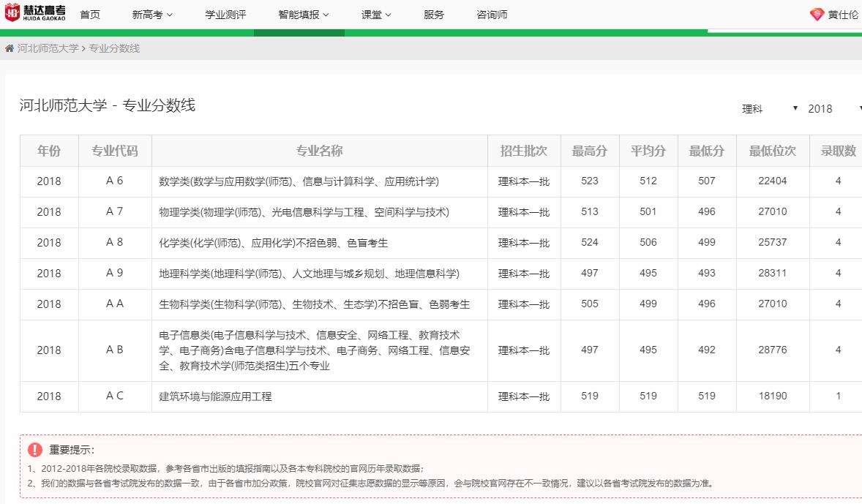The image size is (862, 504).
Task: Open the 首页 menu item
Action: (x=89, y=15)
